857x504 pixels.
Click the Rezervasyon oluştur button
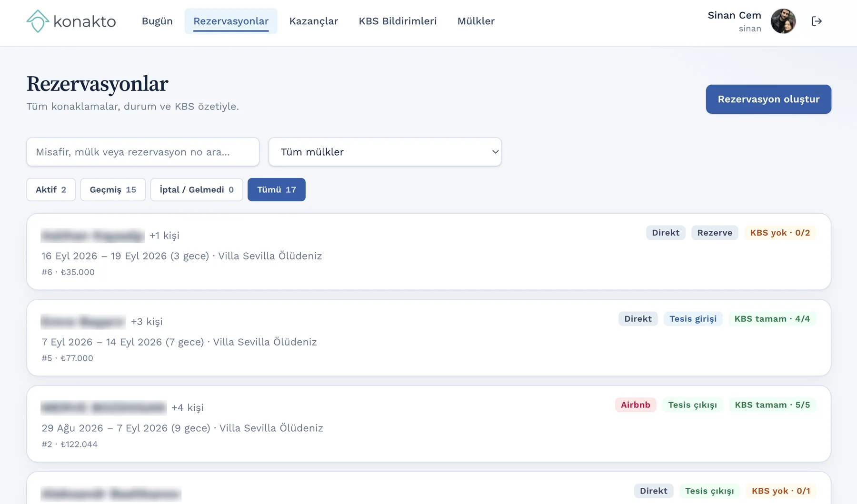click(768, 99)
